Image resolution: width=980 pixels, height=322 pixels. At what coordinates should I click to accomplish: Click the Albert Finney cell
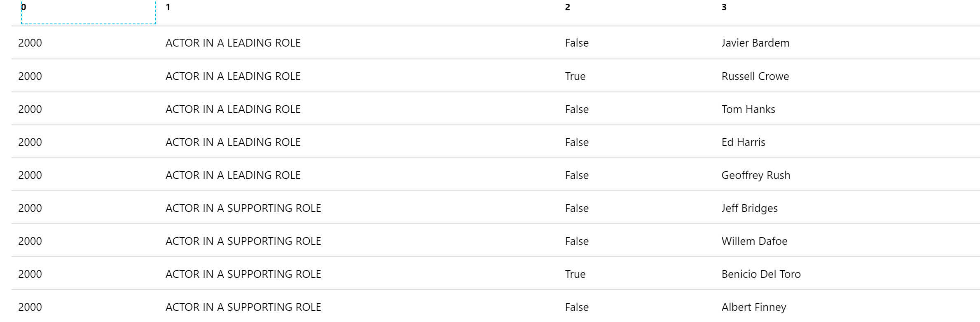coord(754,307)
